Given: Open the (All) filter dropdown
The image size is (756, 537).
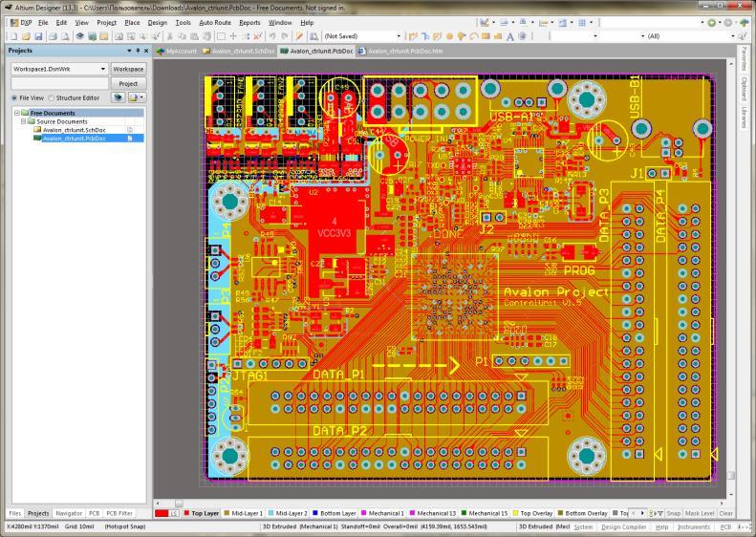Looking at the screenshot, I should pos(733,36).
